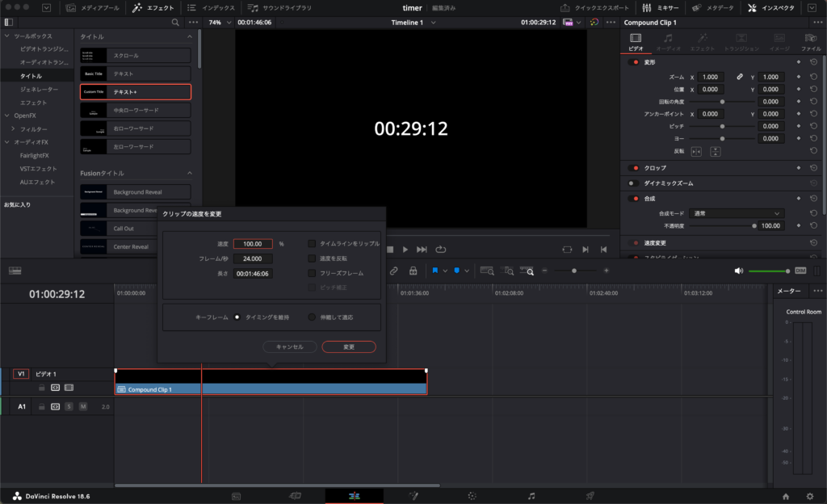This screenshot has height=504, width=827.
Task: Check the 速度を反転 option
Action: pyautogui.click(x=312, y=258)
